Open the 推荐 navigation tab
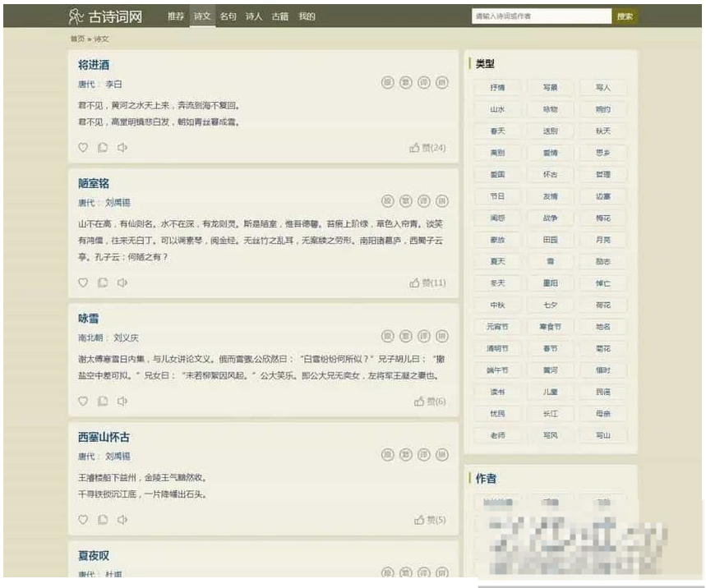 click(x=176, y=16)
